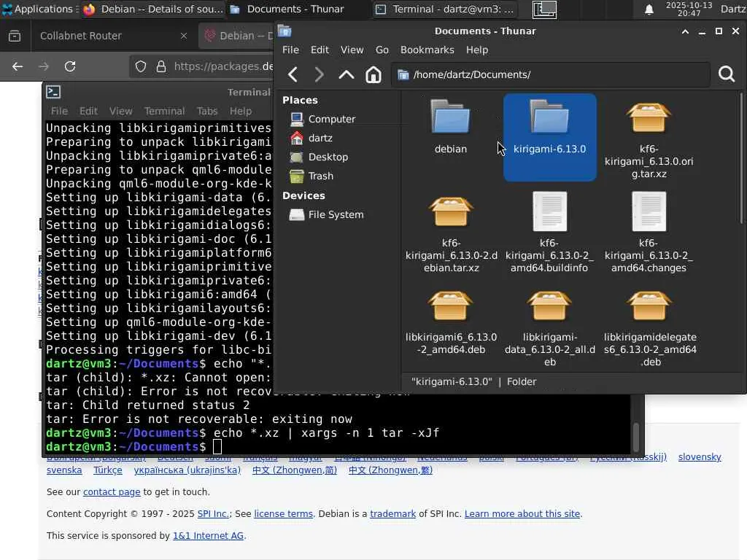Open Thunar View menu
The image size is (747, 560).
352,50
